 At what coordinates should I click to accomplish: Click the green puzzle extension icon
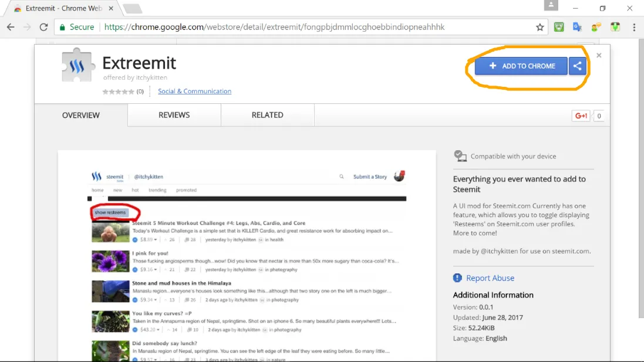(x=615, y=27)
